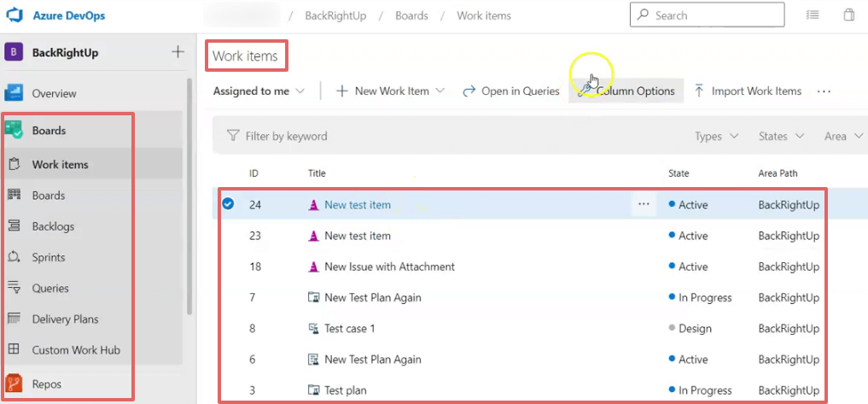
Task: Click the top Search box
Action: [x=707, y=15]
